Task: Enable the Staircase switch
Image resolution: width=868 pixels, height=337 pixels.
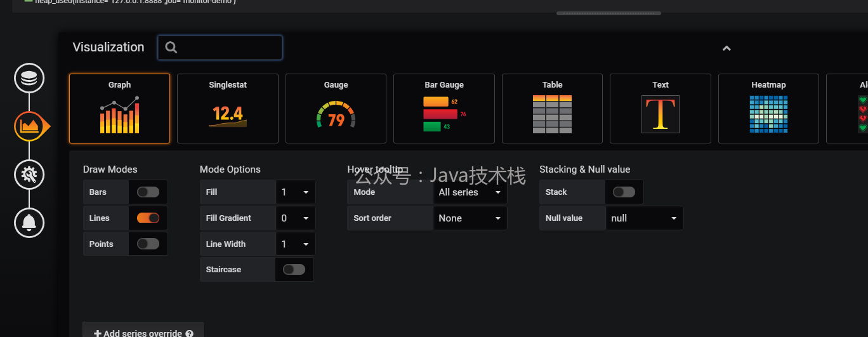Action: 294,270
